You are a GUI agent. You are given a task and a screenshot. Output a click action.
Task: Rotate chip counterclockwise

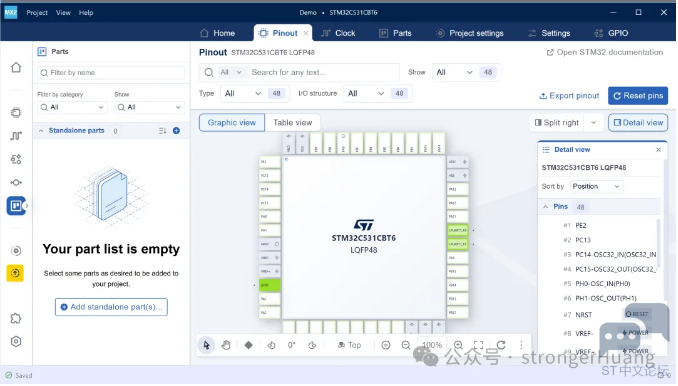(x=271, y=346)
